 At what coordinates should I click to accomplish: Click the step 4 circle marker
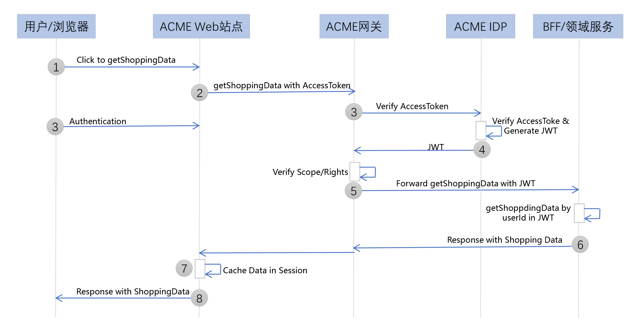pyautogui.click(x=482, y=149)
